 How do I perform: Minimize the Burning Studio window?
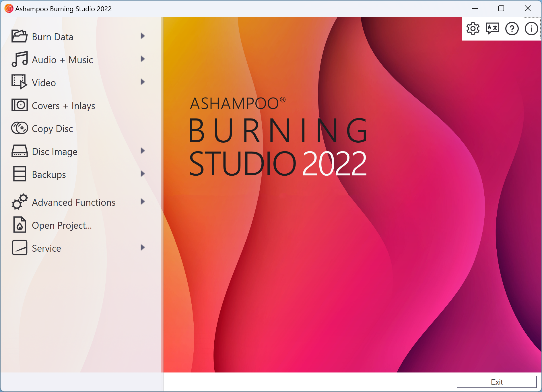[475, 8]
